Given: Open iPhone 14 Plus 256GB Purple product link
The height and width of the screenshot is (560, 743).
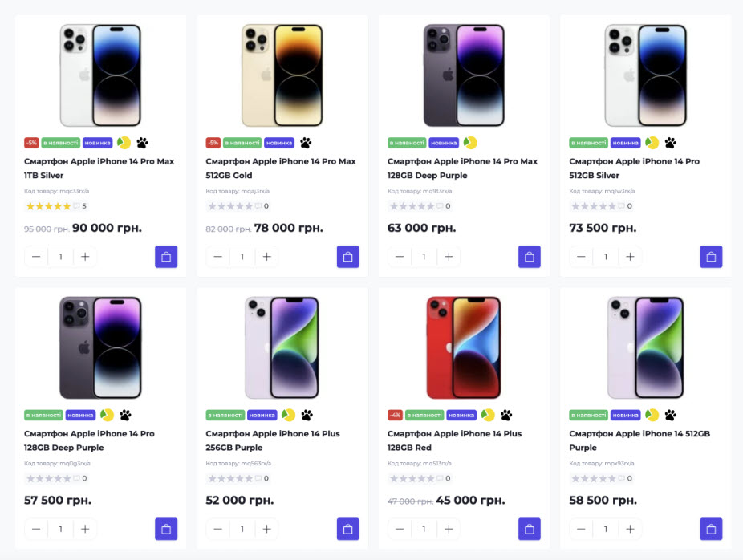Looking at the screenshot, I should 273,440.
